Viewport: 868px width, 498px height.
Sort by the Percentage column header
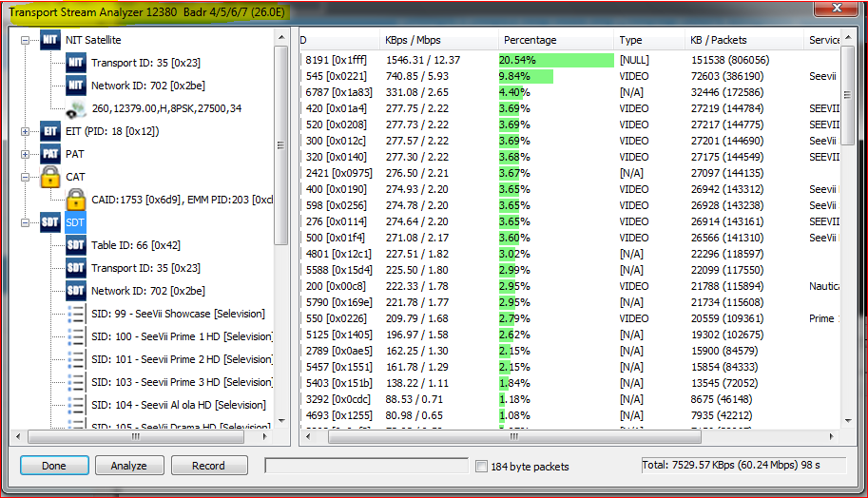coord(556,40)
